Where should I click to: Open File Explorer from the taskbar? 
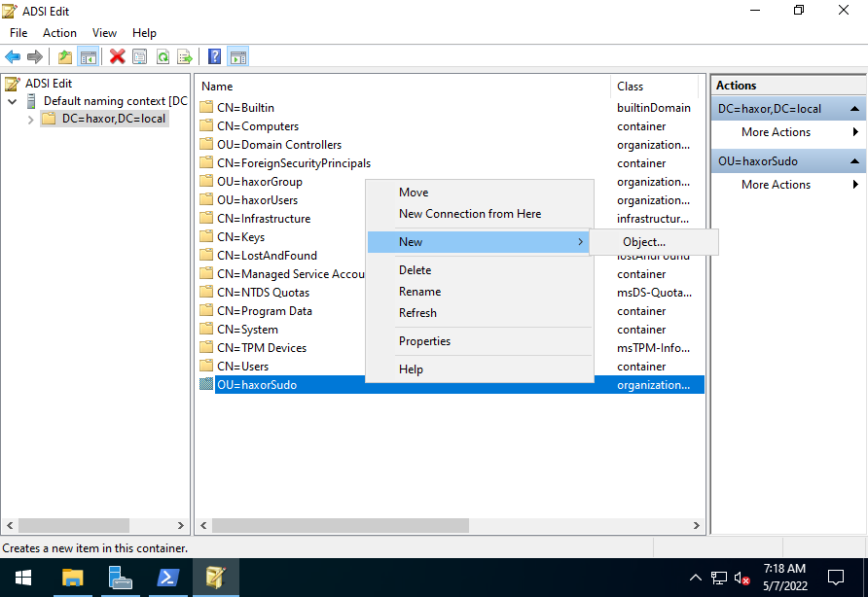(x=73, y=579)
